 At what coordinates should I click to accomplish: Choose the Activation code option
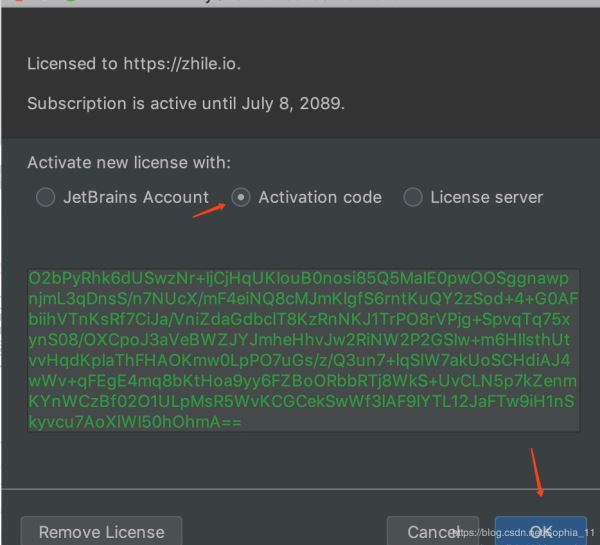click(x=241, y=197)
